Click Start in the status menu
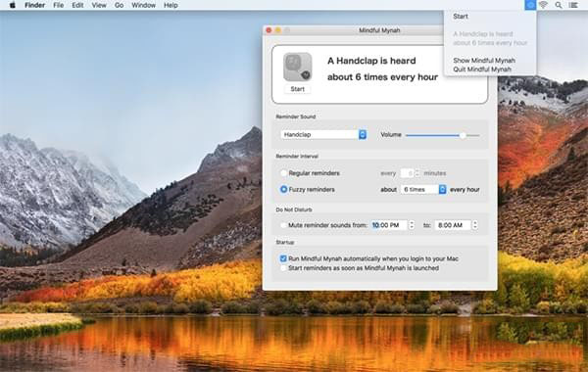This screenshot has height=372, width=588. [x=461, y=16]
